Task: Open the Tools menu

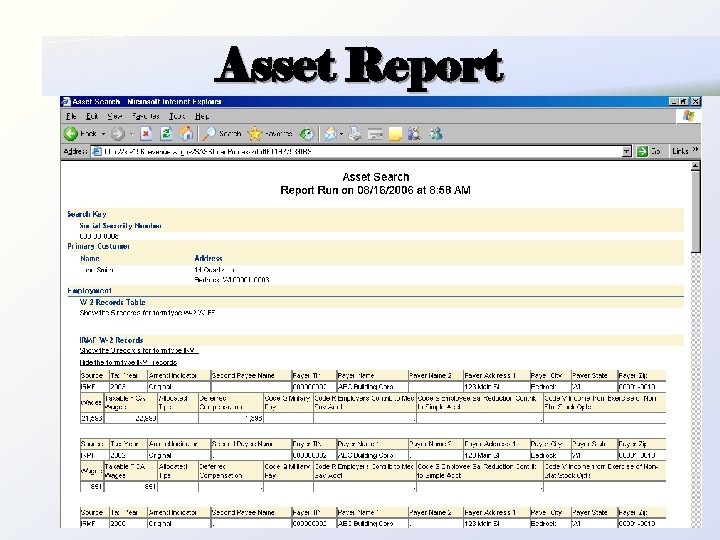Action: pos(177,116)
